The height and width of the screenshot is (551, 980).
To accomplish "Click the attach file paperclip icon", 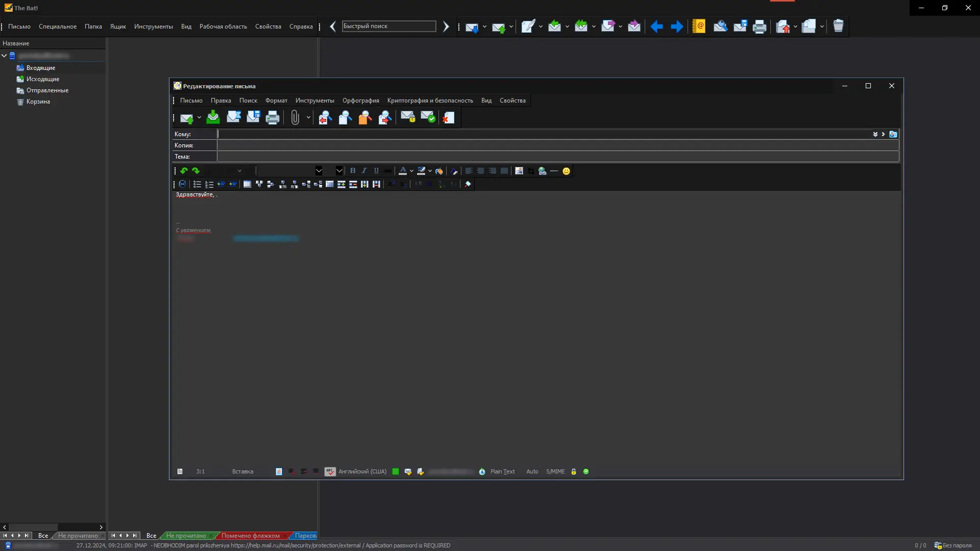I will point(295,118).
